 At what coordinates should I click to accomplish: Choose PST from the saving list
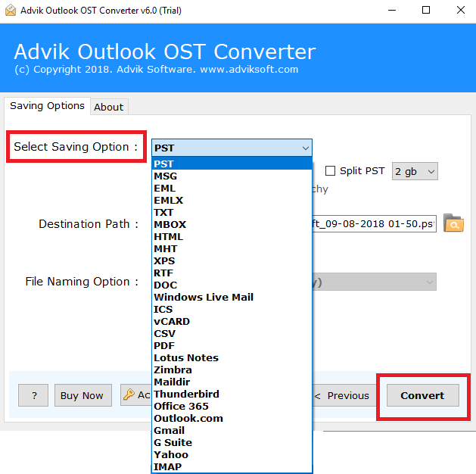[x=232, y=164]
